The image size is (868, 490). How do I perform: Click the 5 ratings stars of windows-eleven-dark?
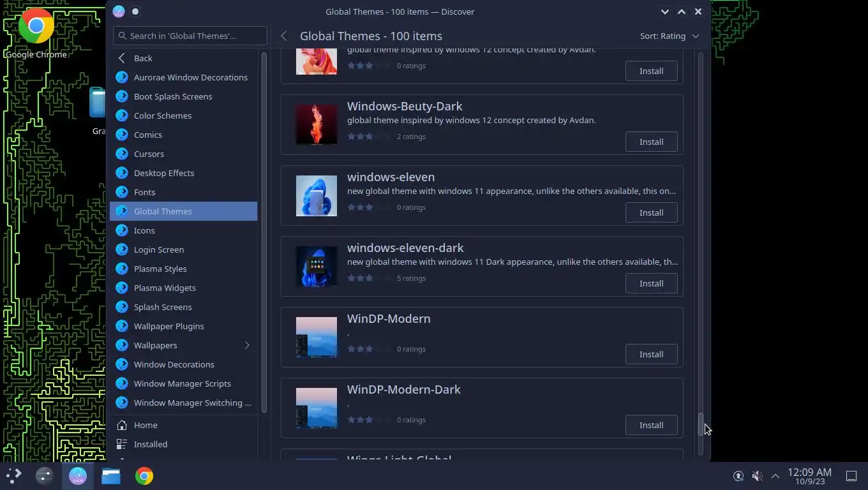coord(369,278)
